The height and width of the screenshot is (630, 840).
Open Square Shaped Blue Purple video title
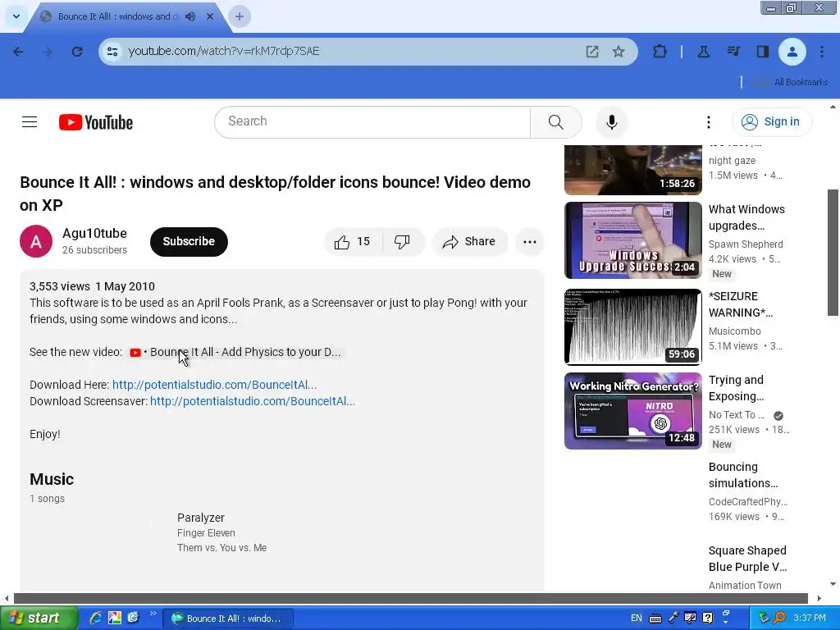[747, 559]
